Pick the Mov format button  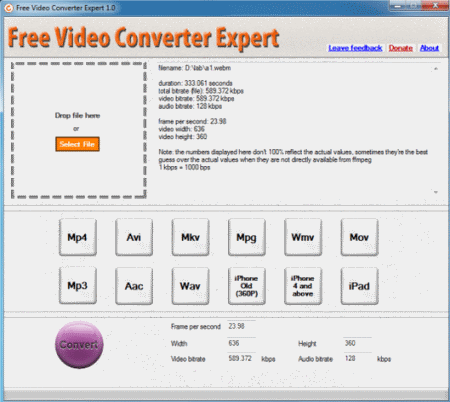(359, 237)
